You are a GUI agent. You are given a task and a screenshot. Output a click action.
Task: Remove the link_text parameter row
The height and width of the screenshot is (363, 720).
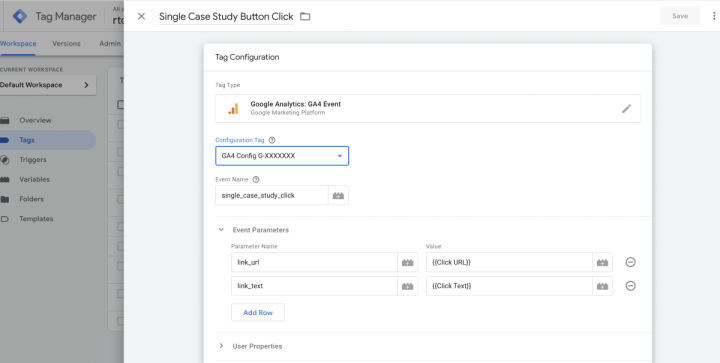coord(630,286)
